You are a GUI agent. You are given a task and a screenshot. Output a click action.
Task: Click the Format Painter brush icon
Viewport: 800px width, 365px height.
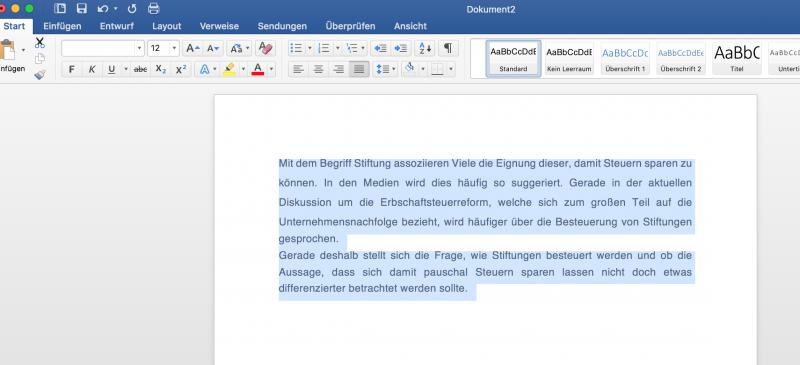pyautogui.click(x=40, y=75)
